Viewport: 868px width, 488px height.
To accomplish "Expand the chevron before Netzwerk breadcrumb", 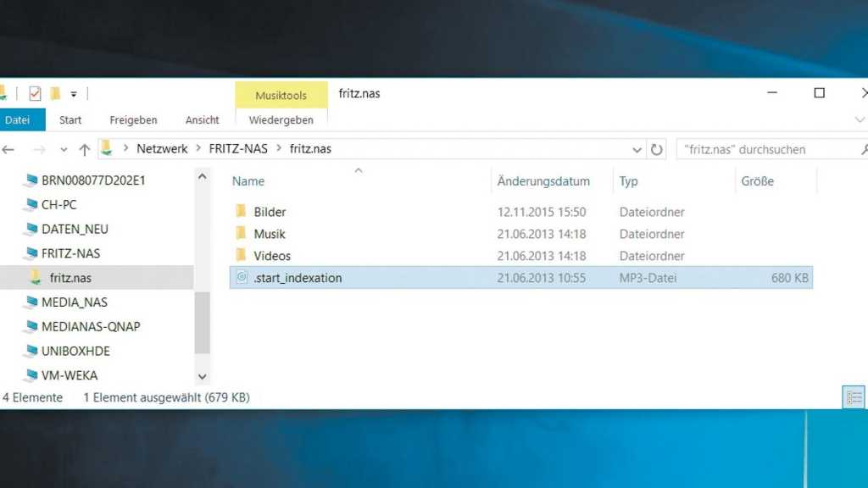I will pyautogui.click(x=125, y=149).
